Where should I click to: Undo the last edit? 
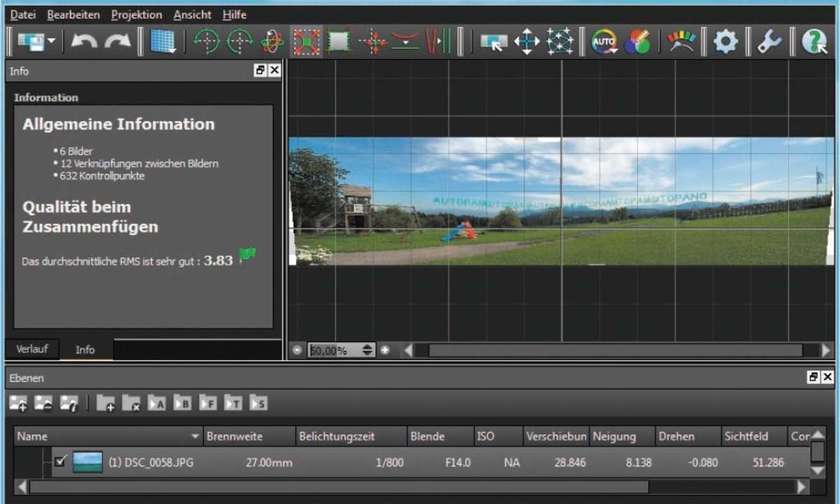[84, 43]
